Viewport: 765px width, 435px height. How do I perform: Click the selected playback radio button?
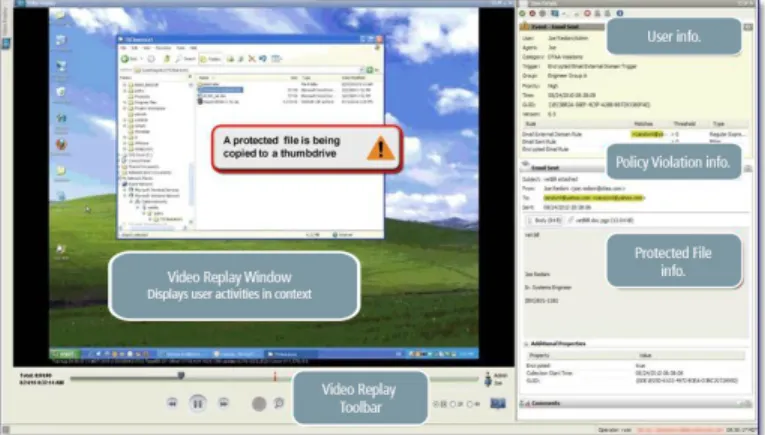(x=436, y=404)
